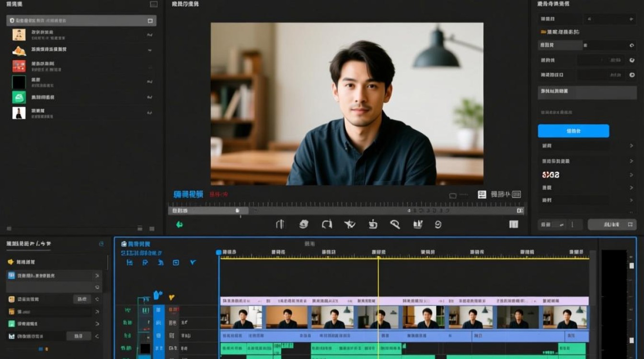Click the blue square icon in the timeline toolbar
Viewport: 644px width, 359px height.
(x=176, y=262)
